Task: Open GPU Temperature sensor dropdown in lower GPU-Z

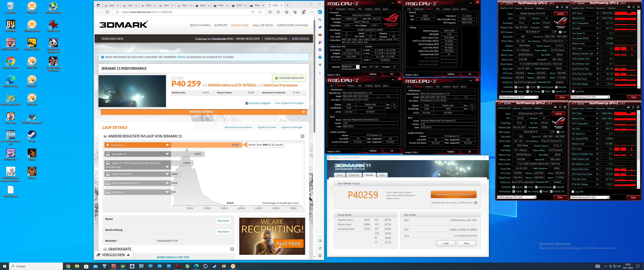Action: 597,124
